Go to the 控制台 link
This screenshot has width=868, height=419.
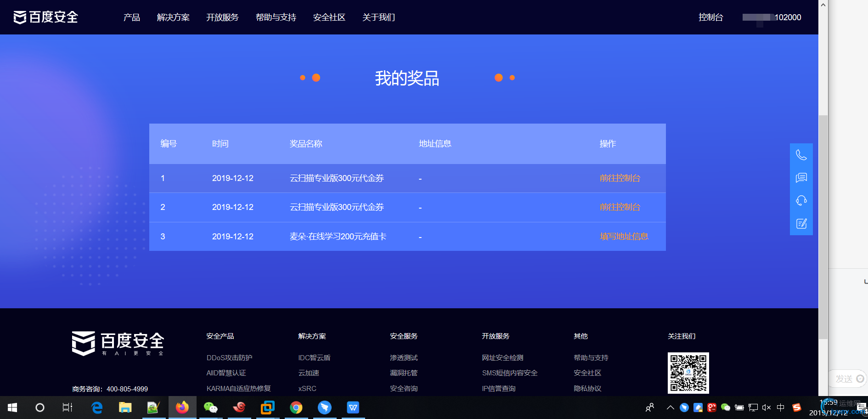pos(711,17)
